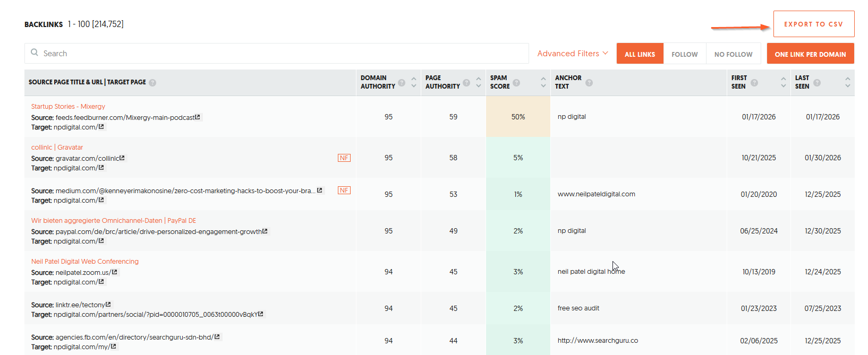Open help icon for Spam Score

click(516, 83)
